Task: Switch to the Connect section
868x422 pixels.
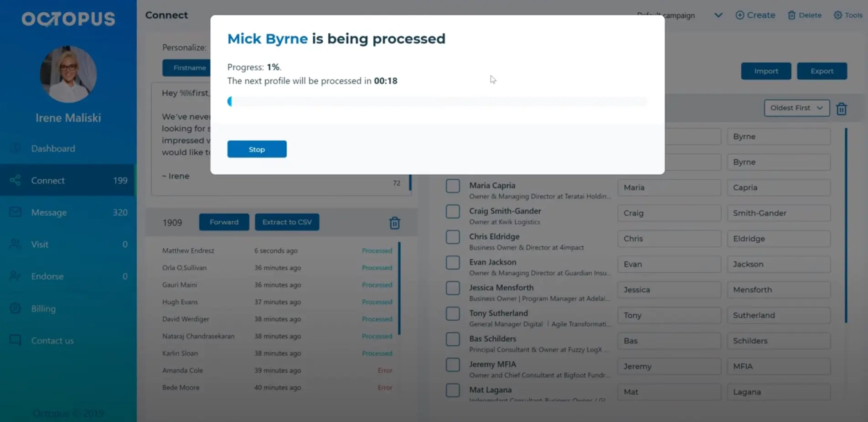Action: [x=47, y=180]
